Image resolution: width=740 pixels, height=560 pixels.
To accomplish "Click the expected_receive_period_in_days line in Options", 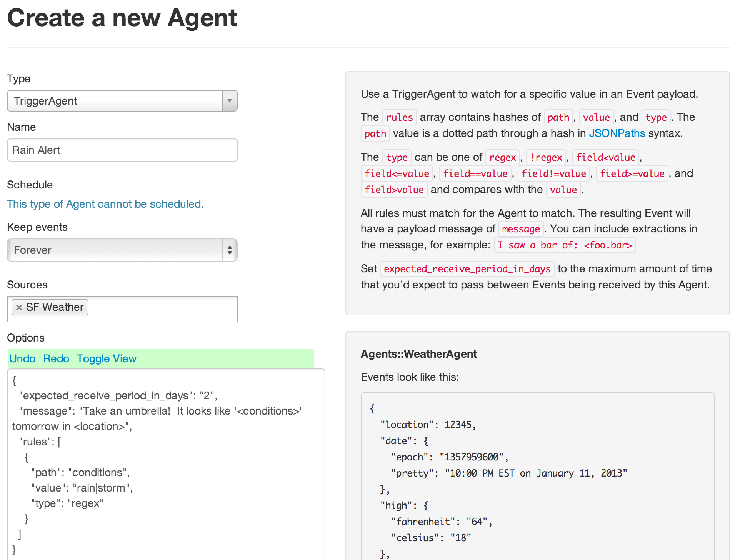I will (118, 396).
